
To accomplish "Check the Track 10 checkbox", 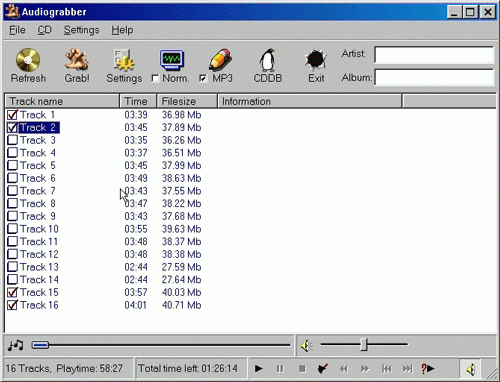I will pyautogui.click(x=12, y=229).
